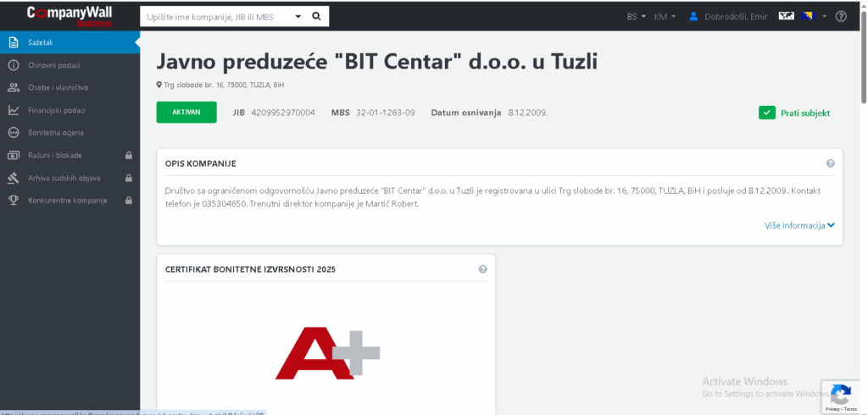Click the lock icon next to Računi i blokade
868x415 pixels.
[x=128, y=155]
